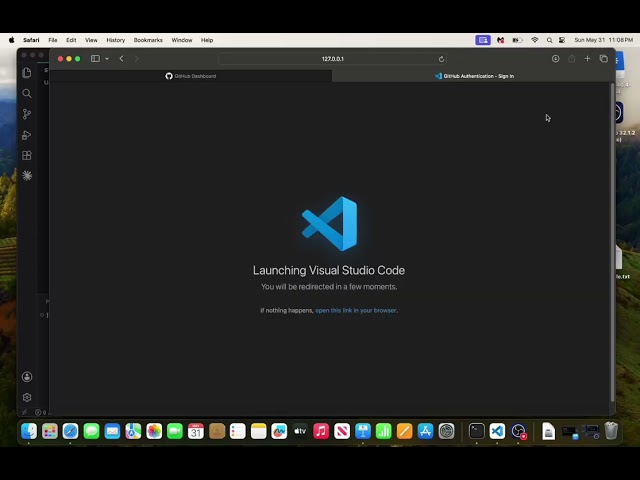The height and width of the screenshot is (480, 640).
Task: Open System Settings from Dock
Action: coord(446,431)
